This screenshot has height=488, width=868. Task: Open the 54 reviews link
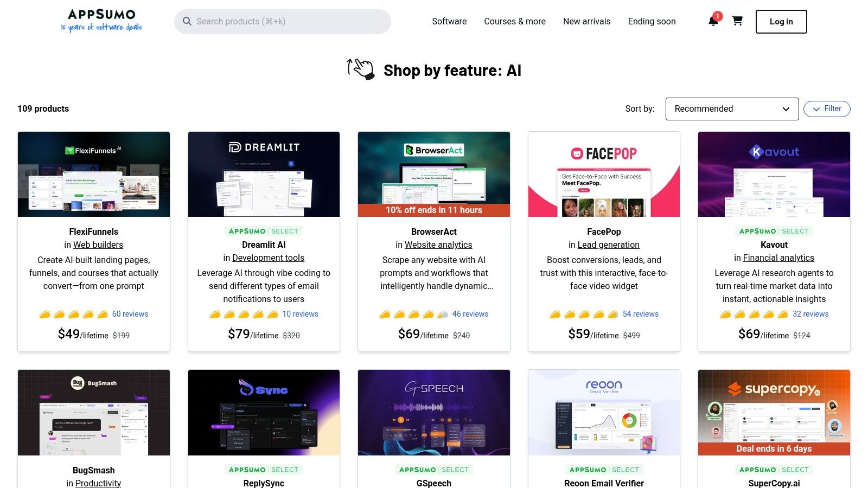point(641,314)
